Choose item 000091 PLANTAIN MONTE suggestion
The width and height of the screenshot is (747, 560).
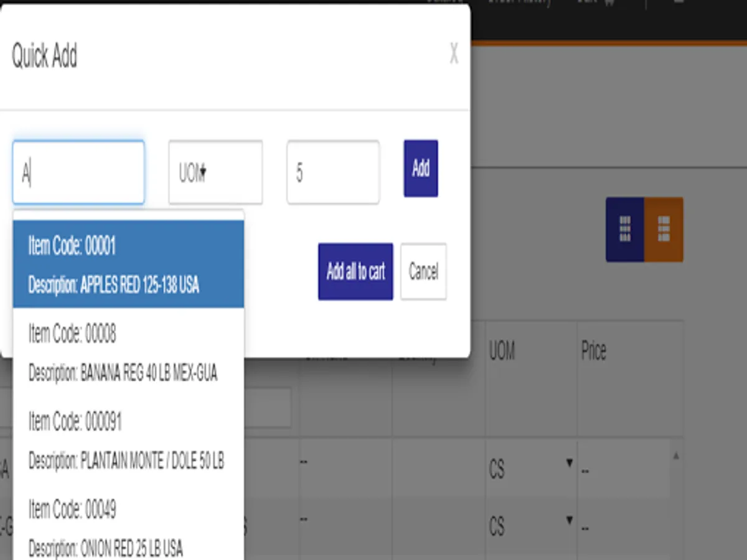[x=128, y=441]
